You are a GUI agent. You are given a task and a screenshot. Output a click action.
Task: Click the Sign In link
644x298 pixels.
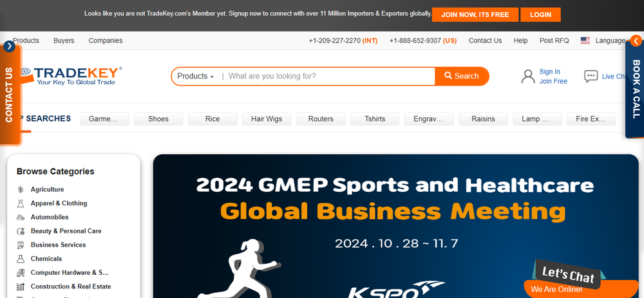tap(549, 72)
